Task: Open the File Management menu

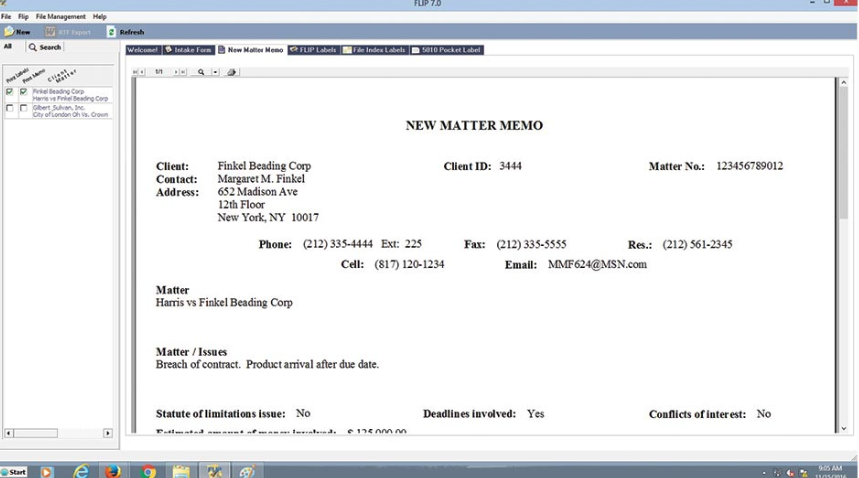Action: pyautogui.click(x=60, y=16)
